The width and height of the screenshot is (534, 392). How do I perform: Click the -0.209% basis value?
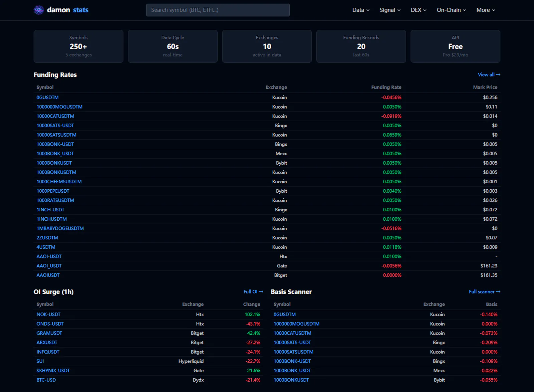coord(489,343)
